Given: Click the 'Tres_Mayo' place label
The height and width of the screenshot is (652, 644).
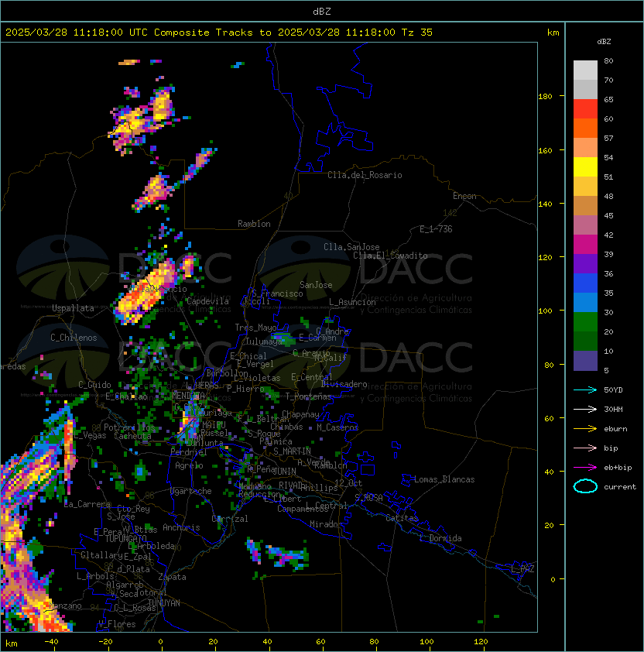Looking at the screenshot, I should point(255,328).
